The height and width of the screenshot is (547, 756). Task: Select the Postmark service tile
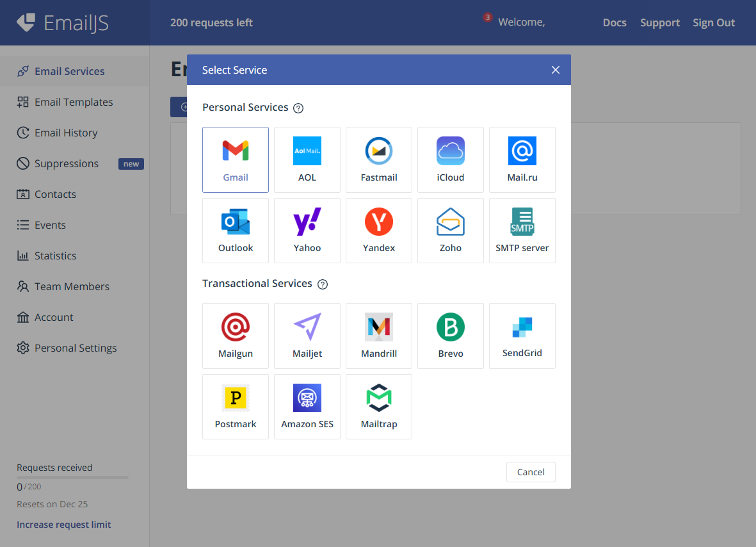click(x=236, y=407)
